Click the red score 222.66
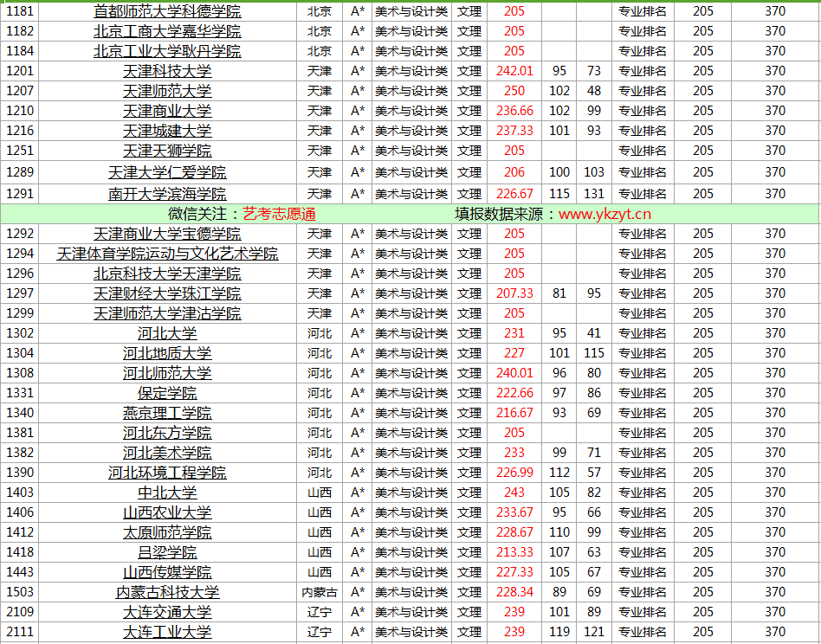The width and height of the screenshot is (821, 644). pyautogui.click(x=514, y=393)
